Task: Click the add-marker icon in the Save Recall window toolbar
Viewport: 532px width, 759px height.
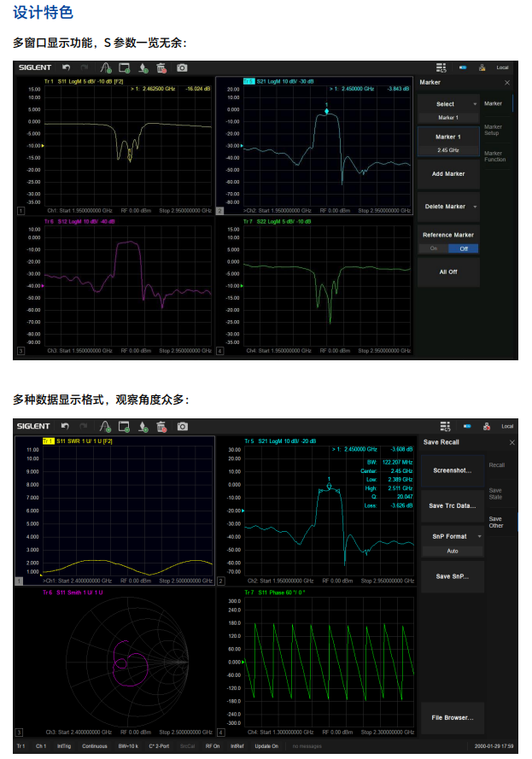Action: 143,426
